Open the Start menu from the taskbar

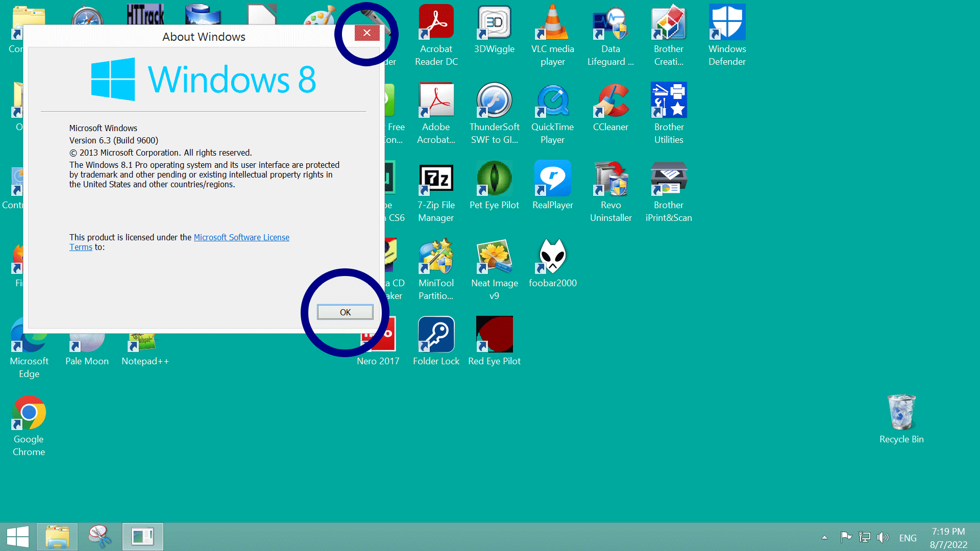coord(18,537)
